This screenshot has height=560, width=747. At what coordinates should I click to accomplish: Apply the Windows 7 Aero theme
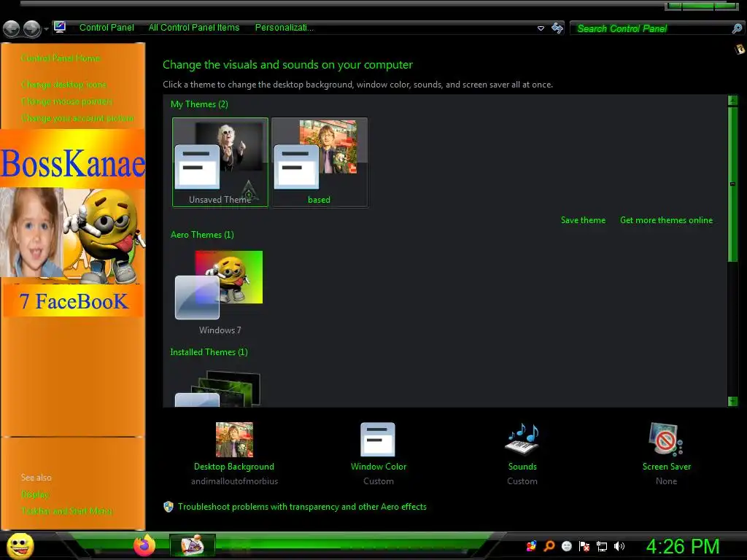(x=220, y=292)
